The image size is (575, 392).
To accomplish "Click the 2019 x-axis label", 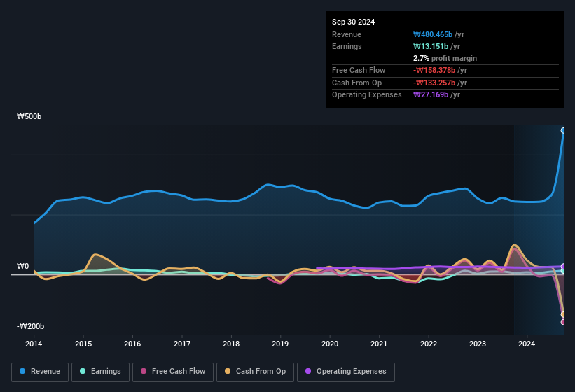I will [280, 344].
